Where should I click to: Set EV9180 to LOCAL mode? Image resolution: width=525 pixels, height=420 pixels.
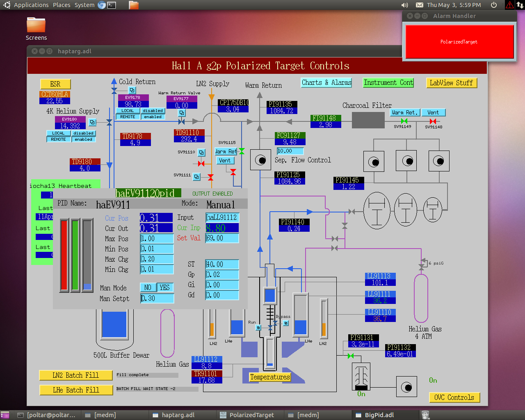pos(58,133)
